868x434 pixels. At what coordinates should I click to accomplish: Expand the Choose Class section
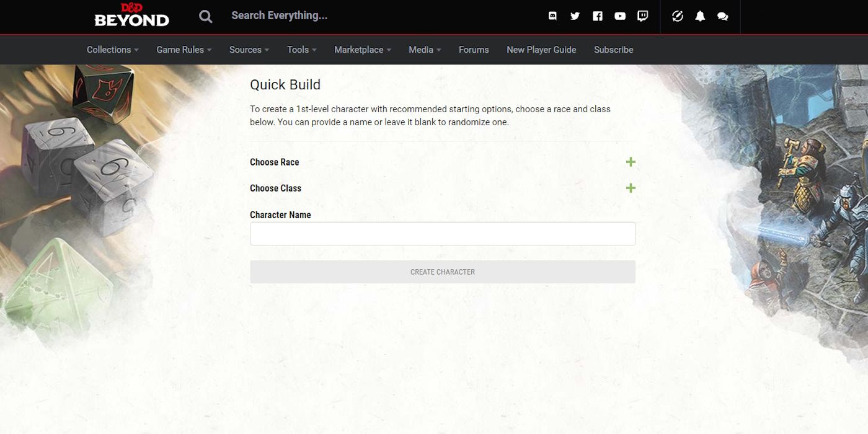[x=631, y=187]
